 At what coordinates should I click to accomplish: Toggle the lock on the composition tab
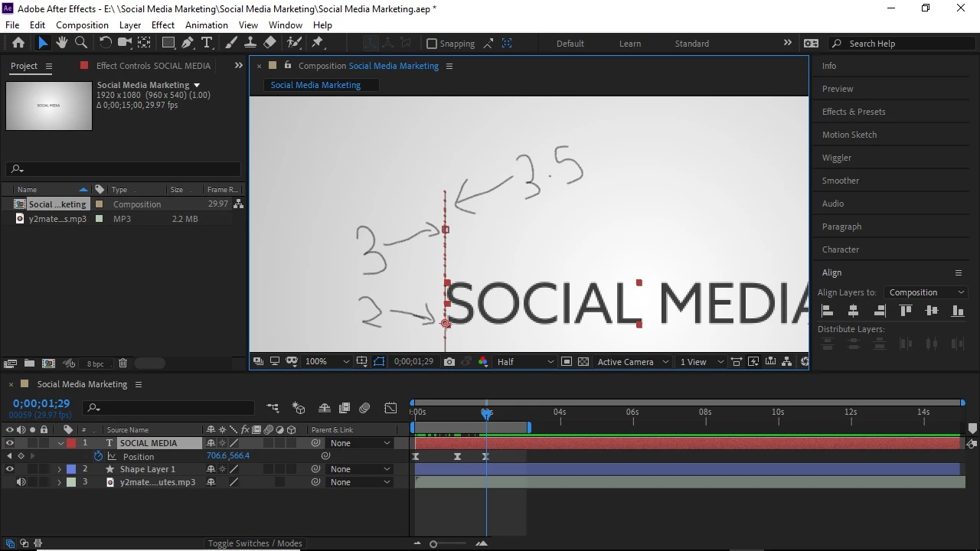[x=288, y=66]
